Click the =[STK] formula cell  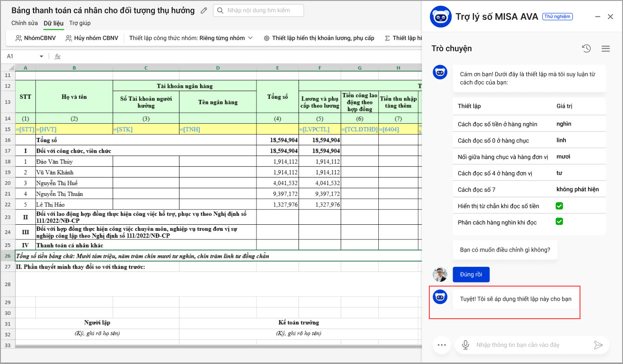(x=146, y=129)
